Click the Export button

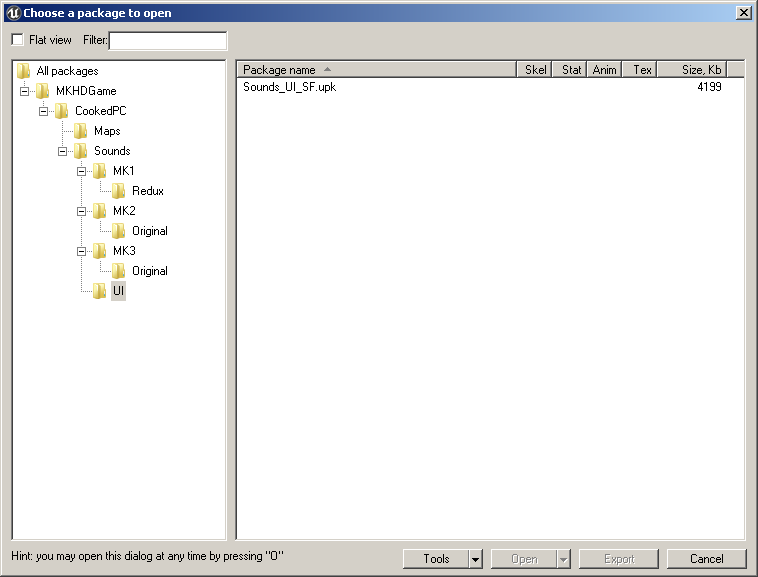coord(619,559)
